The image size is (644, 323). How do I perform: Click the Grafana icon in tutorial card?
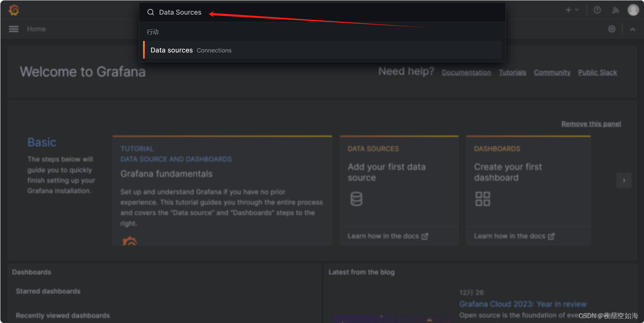[130, 241]
